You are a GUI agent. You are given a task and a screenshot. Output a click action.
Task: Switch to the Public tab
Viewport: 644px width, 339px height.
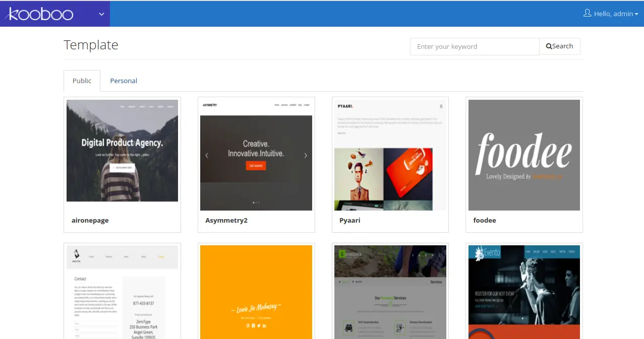pos(82,81)
